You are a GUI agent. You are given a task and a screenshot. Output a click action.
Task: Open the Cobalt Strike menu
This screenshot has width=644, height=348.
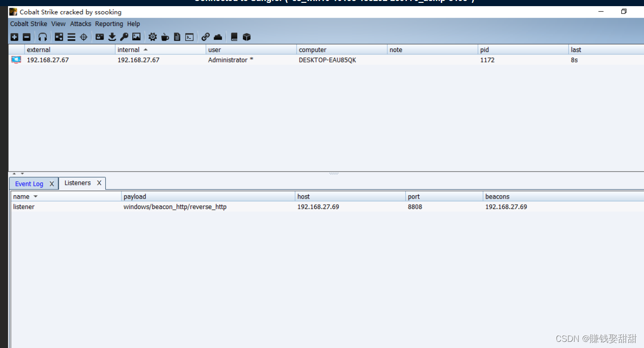(29, 24)
